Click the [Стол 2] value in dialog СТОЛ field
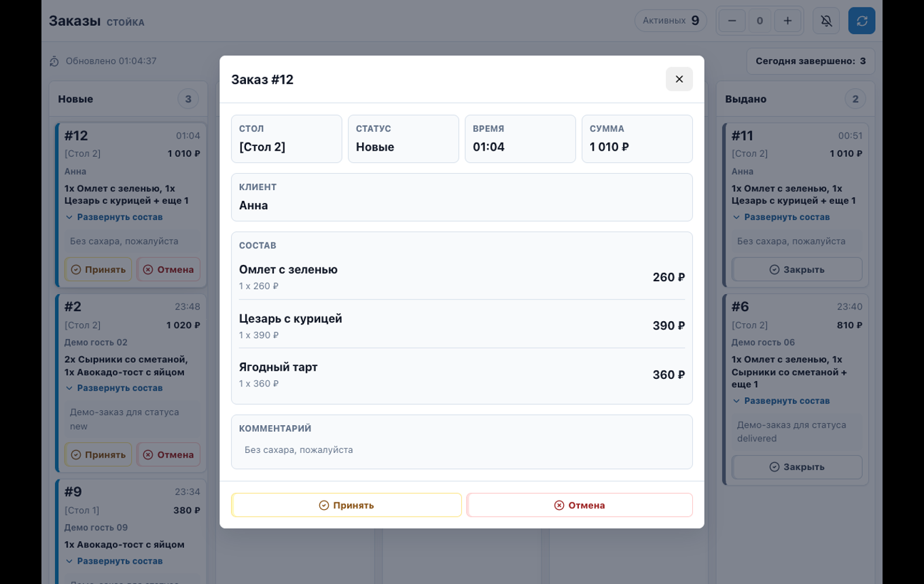924x584 pixels. click(262, 147)
